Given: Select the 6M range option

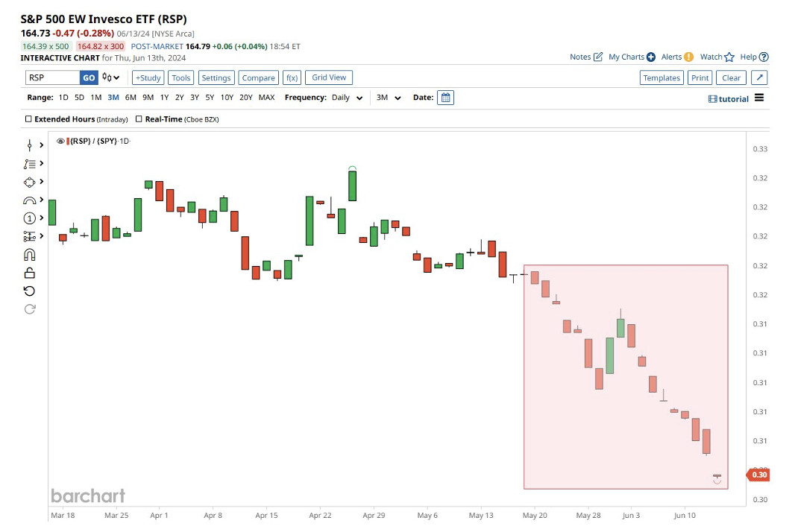Looking at the screenshot, I should [x=131, y=98].
